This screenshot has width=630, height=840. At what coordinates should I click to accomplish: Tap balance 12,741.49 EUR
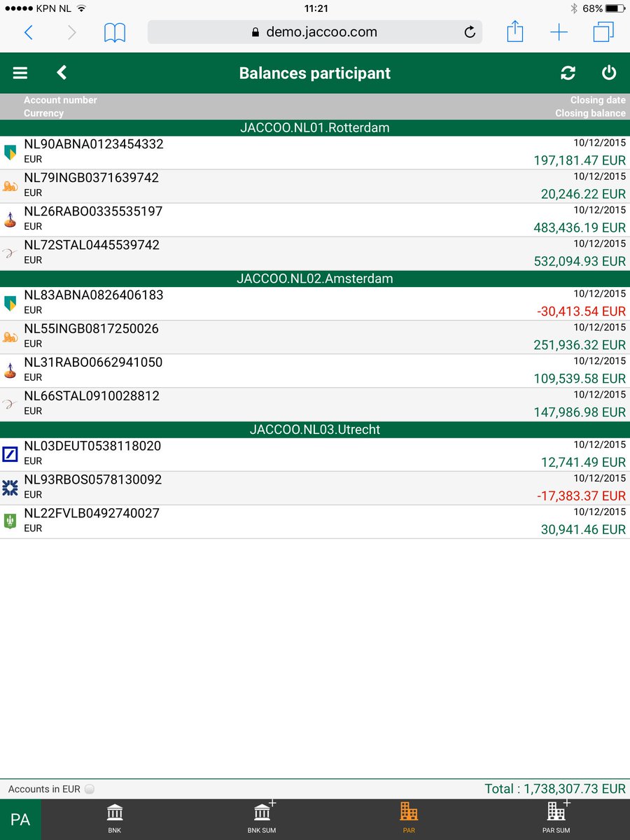583,462
